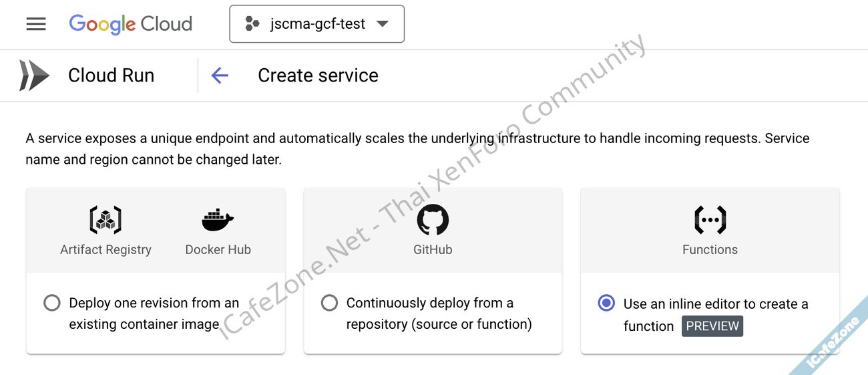
Task: Open the jscma-gcf-test project dropdown
Action: (317, 24)
